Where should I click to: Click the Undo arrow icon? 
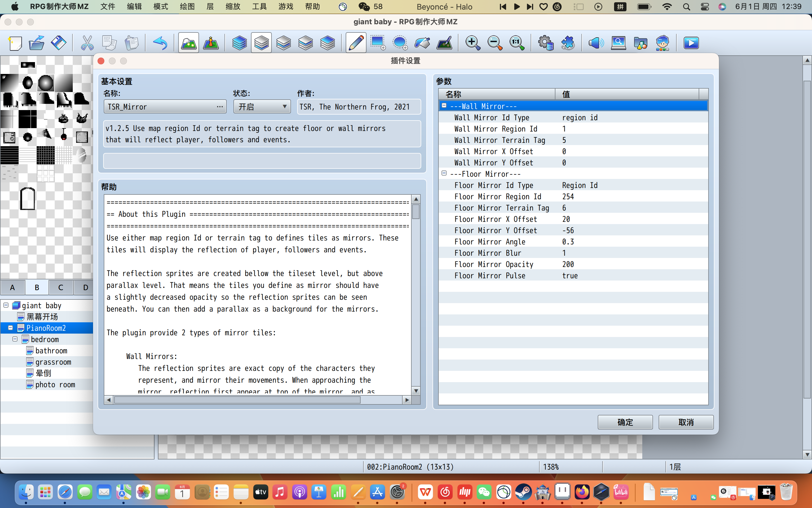160,43
